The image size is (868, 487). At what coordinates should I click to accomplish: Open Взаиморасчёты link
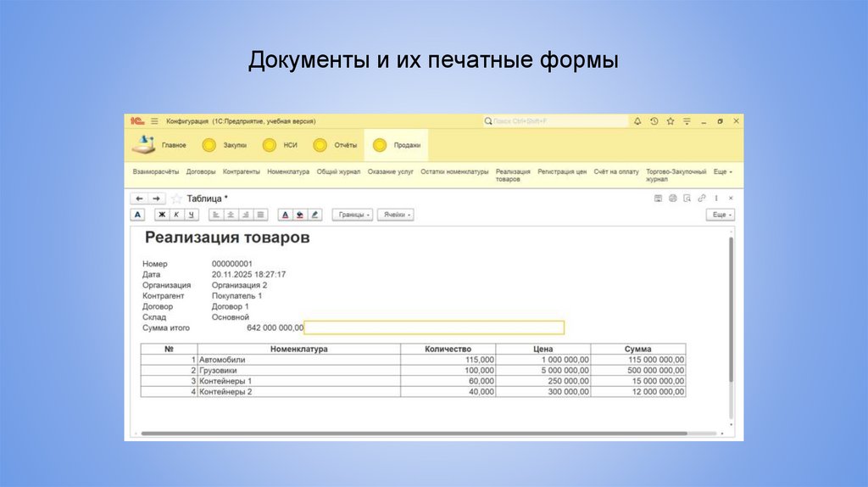coord(156,171)
